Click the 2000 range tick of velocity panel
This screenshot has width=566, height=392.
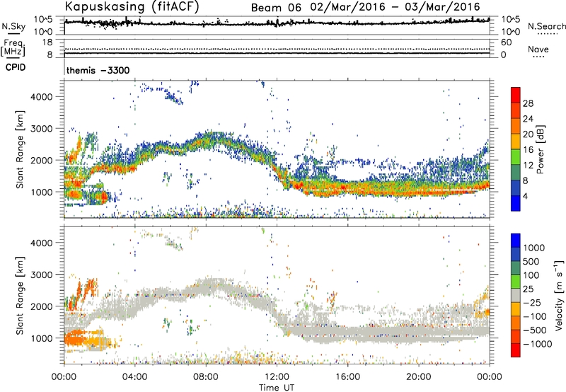pyautogui.click(x=42, y=306)
